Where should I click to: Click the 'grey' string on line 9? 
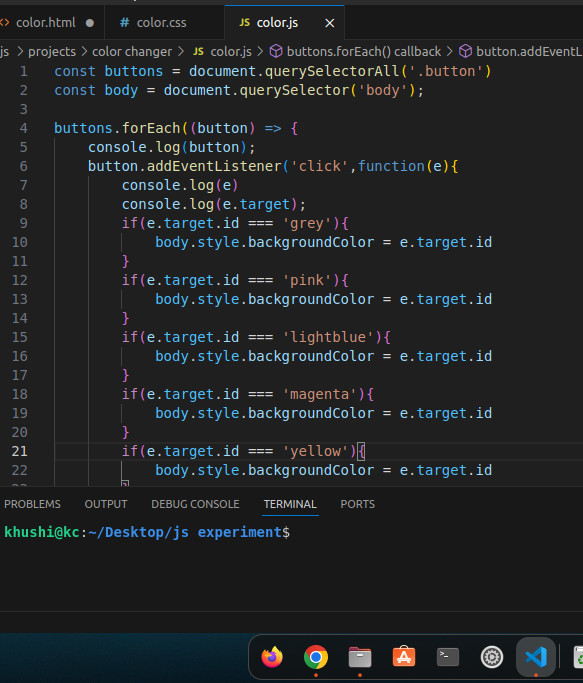coord(307,223)
